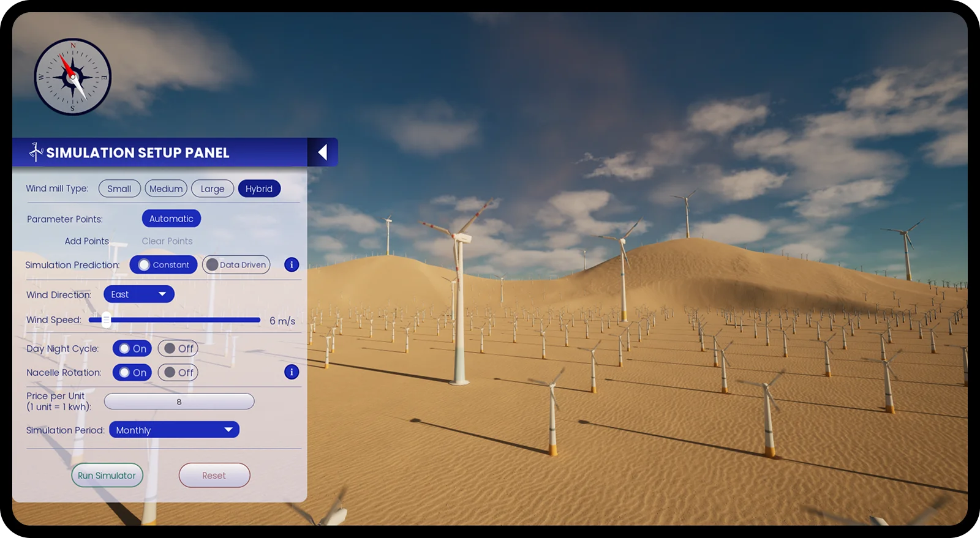980x538 pixels.
Task: Click Clear Points
Action: [167, 241]
